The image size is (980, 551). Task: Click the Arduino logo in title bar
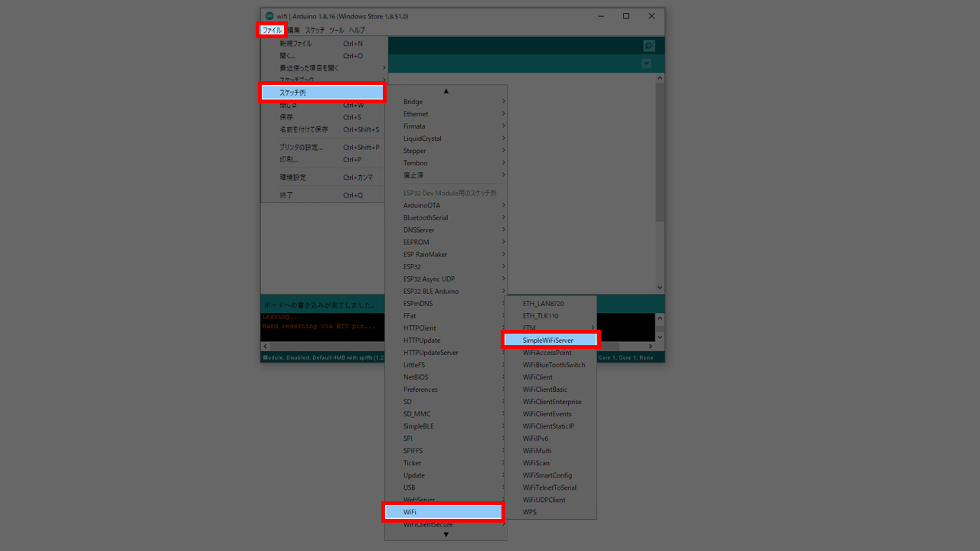tap(269, 16)
